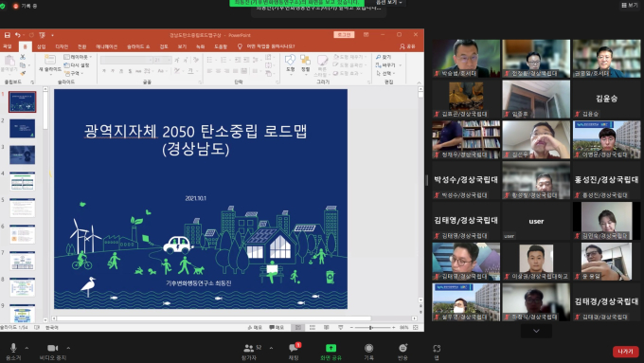Select slide 2 thumbnail in slide panel

22,129
